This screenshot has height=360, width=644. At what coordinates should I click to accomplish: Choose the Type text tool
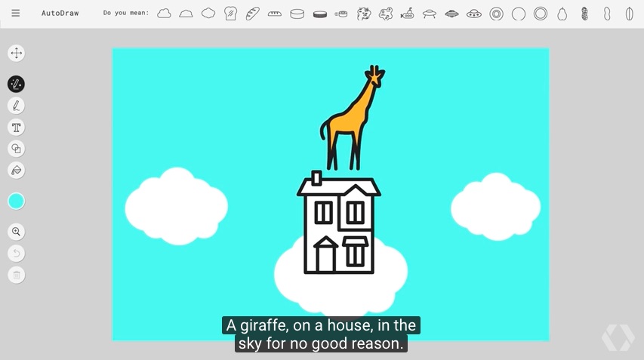coord(16,127)
